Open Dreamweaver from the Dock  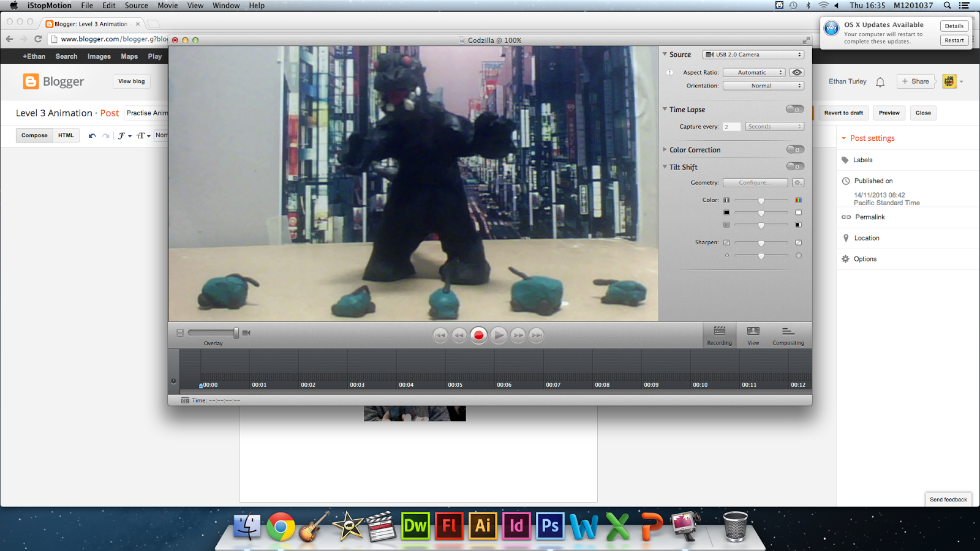click(415, 526)
